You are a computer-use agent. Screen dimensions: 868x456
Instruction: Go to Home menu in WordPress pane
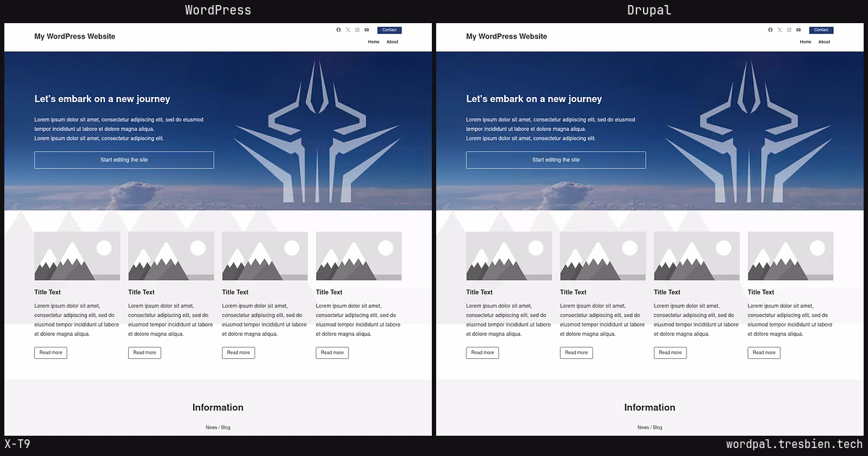coord(373,42)
